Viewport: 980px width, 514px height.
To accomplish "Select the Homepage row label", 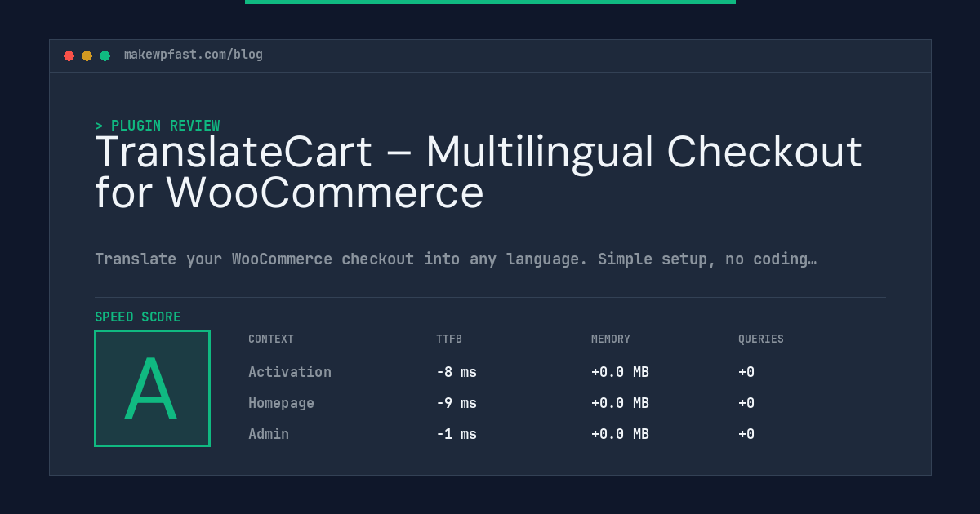I will tap(281, 403).
